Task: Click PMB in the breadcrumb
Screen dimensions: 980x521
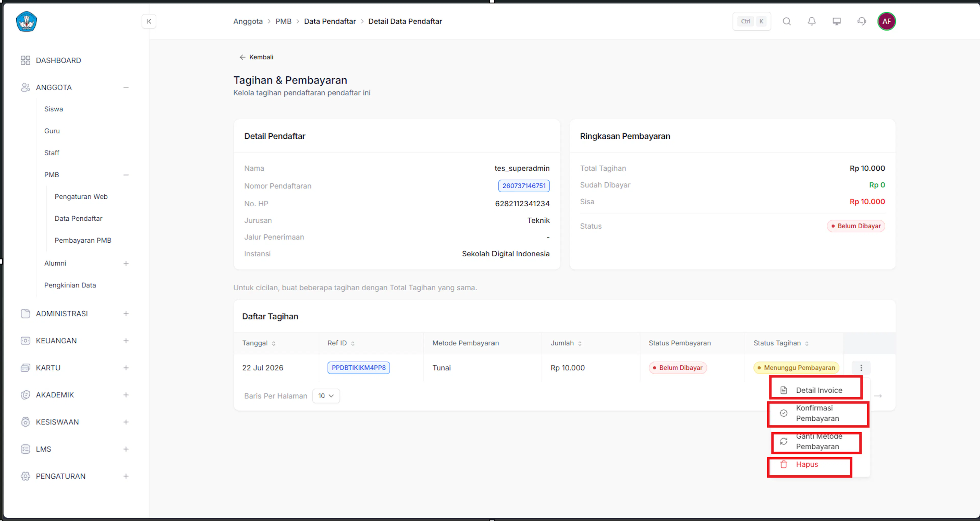Action: coord(284,21)
